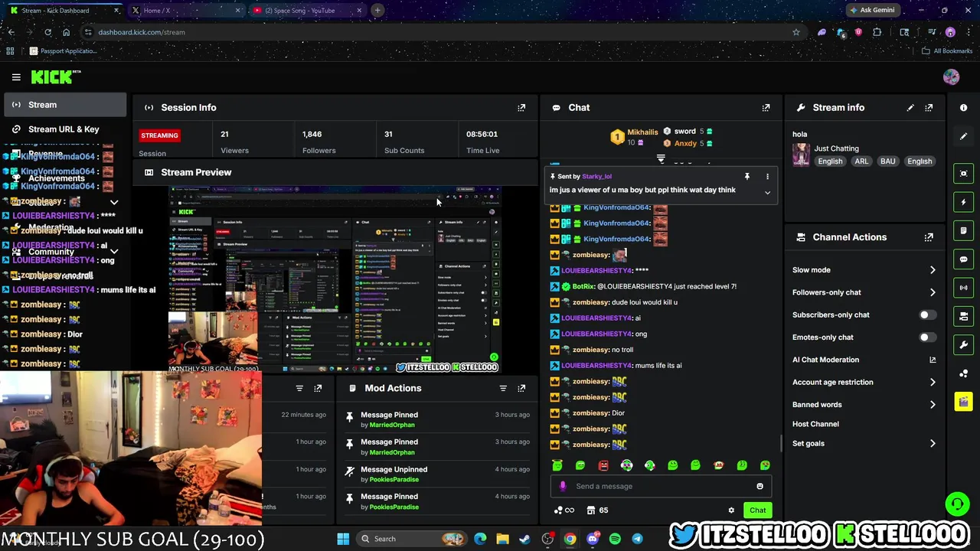Reload the page with browser refresh
The height and width of the screenshot is (551, 980).
pos(47,32)
